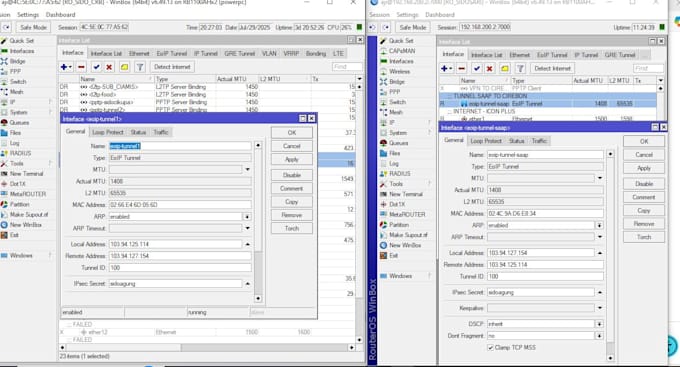680x367 pixels.
Task: Click Remove in eoip-tunnel-saap dialog
Action: point(644,224)
